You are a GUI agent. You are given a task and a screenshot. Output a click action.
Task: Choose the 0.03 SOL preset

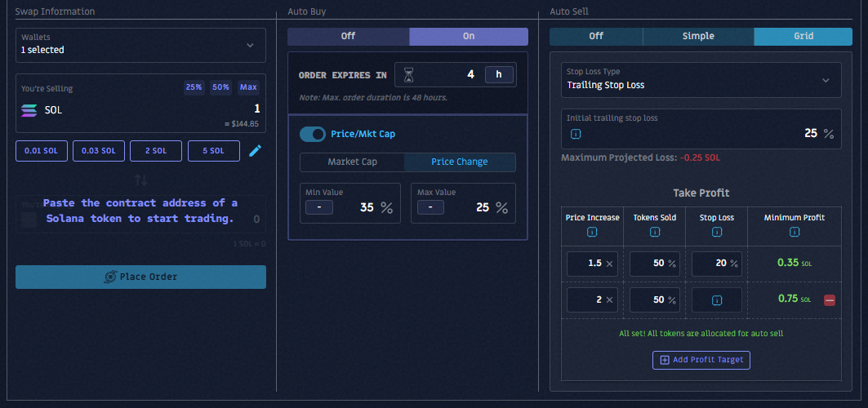tap(99, 151)
